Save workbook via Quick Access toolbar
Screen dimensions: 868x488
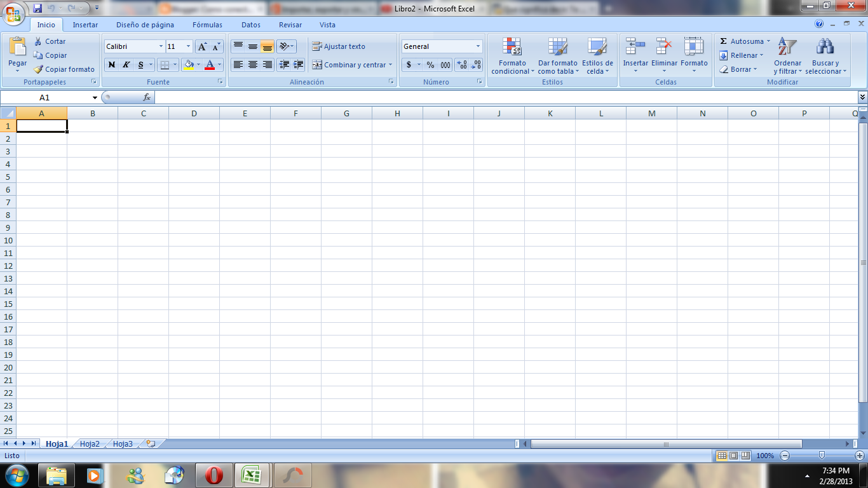(37, 8)
